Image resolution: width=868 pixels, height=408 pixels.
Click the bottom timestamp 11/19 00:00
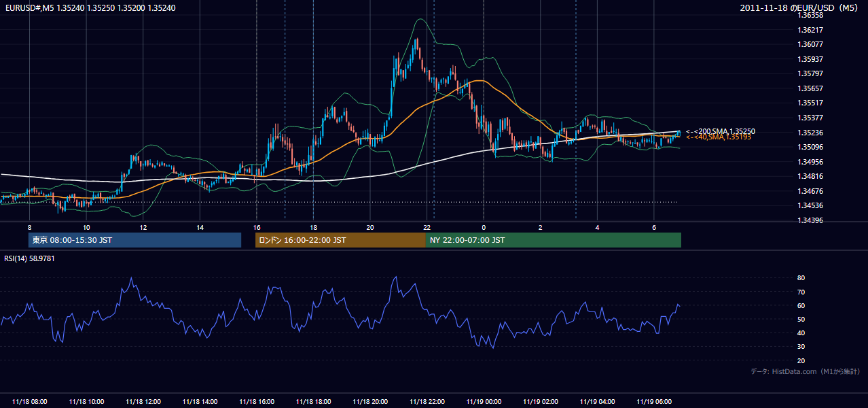pyautogui.click(x=484, y=402)
